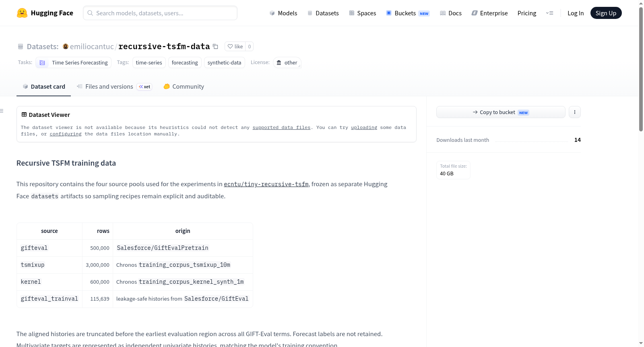Open the Pricing page
The image size is (644, 347).
click(x=527, y=13)
